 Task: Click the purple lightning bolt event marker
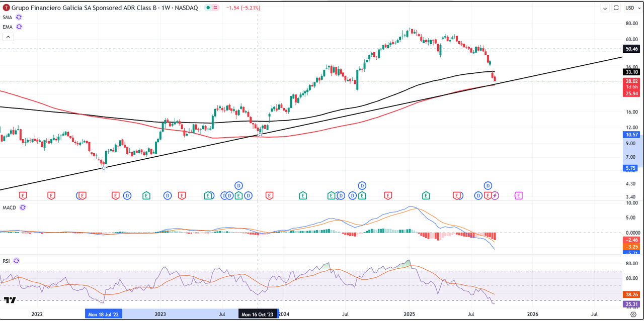click(x=495, y=195)
